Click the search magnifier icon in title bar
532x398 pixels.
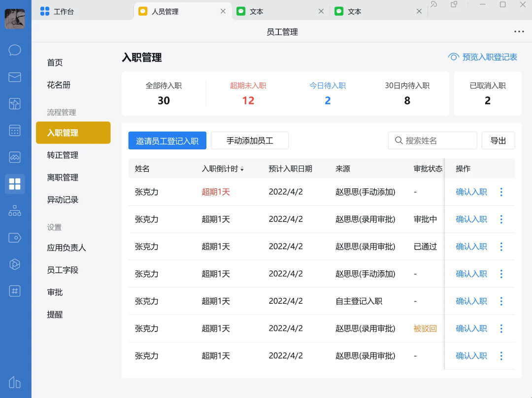(434, 5)
